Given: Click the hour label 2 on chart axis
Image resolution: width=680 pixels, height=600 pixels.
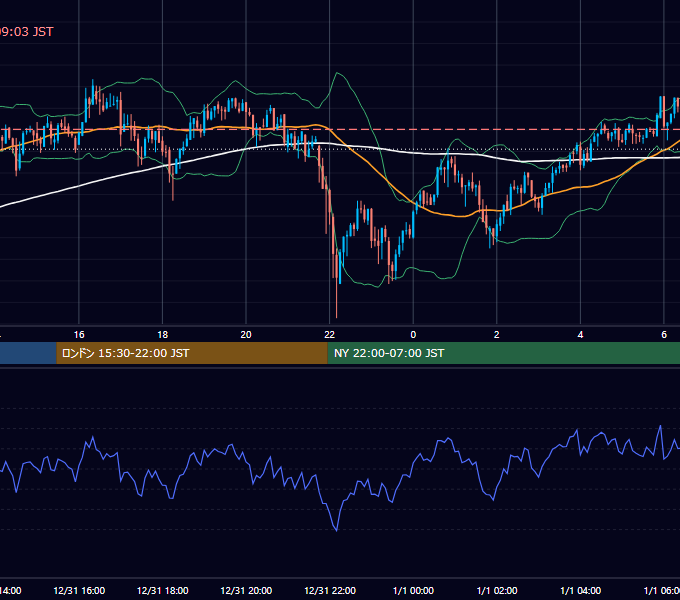Looking at the screenshot, I should [497, 335].
